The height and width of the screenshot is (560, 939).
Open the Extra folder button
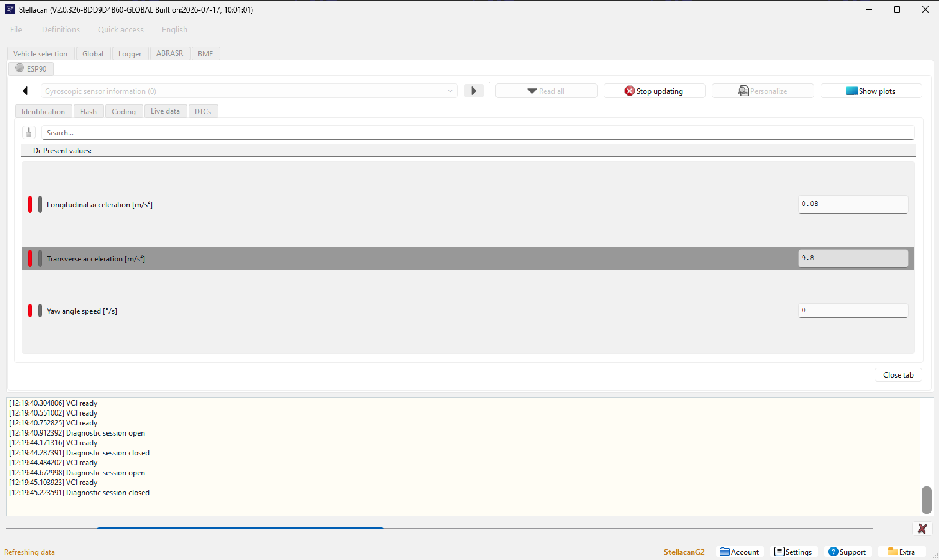902,552
